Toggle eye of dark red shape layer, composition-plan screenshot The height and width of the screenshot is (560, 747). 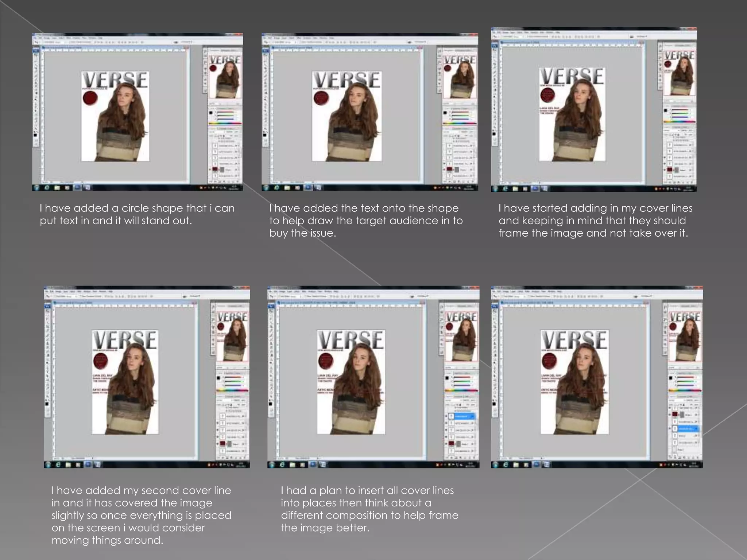click(446, 444)
